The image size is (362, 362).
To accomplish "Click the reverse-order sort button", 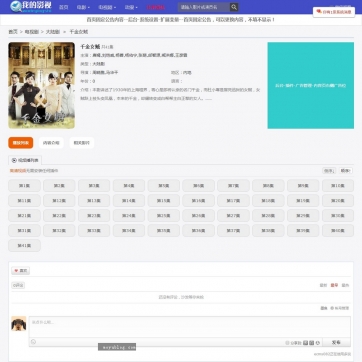I will coord(329,171).
